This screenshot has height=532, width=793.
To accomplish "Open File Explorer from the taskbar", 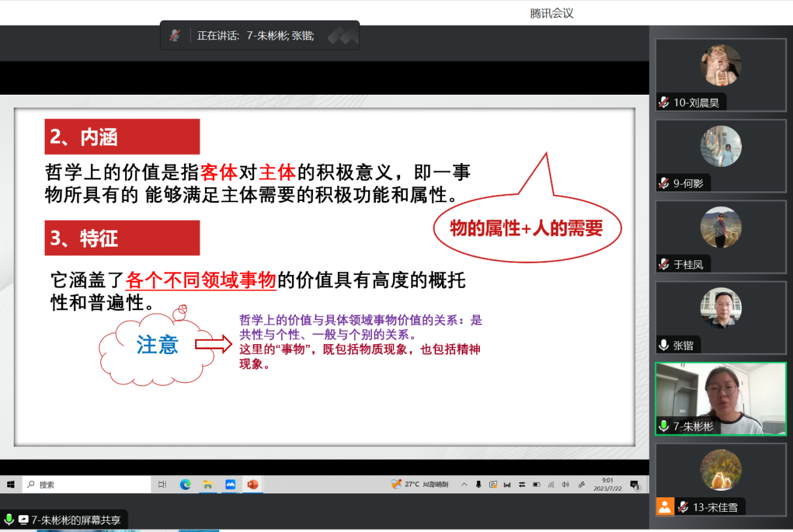I will (x=208, y=485).
